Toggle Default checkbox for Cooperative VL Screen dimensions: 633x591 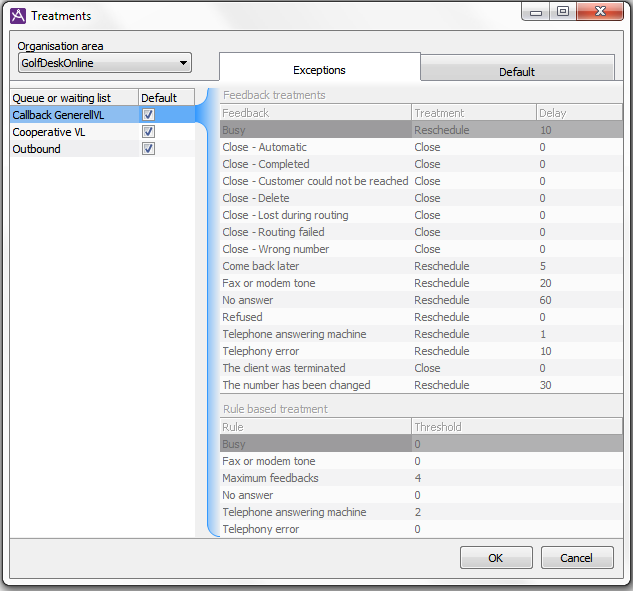(149, 132)
